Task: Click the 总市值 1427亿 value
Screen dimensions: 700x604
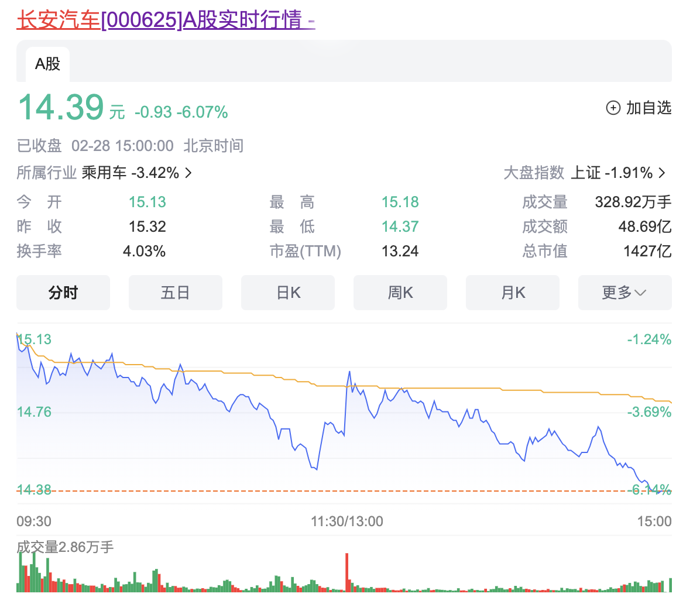Action: coord(647,251)
